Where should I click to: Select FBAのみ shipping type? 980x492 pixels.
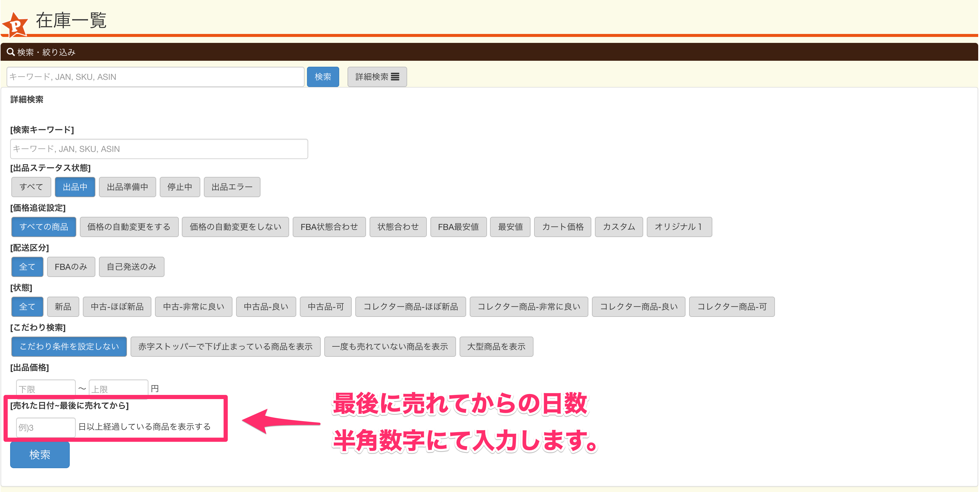click(71, 267)
